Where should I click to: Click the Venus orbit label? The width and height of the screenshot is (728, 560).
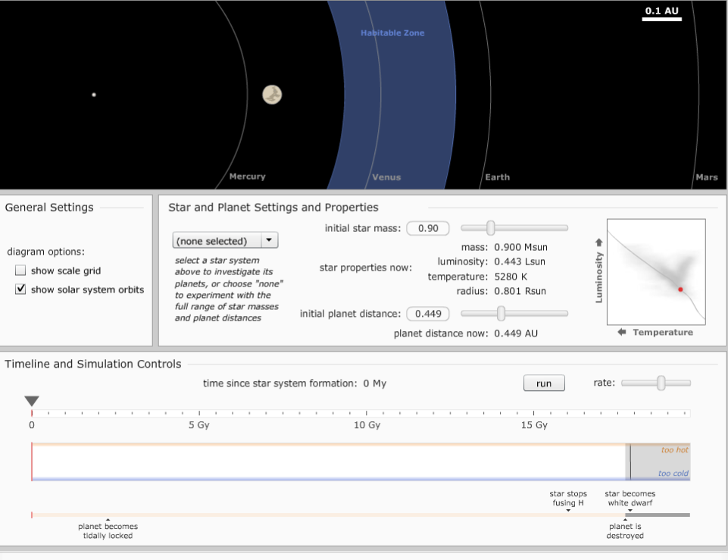386,177
